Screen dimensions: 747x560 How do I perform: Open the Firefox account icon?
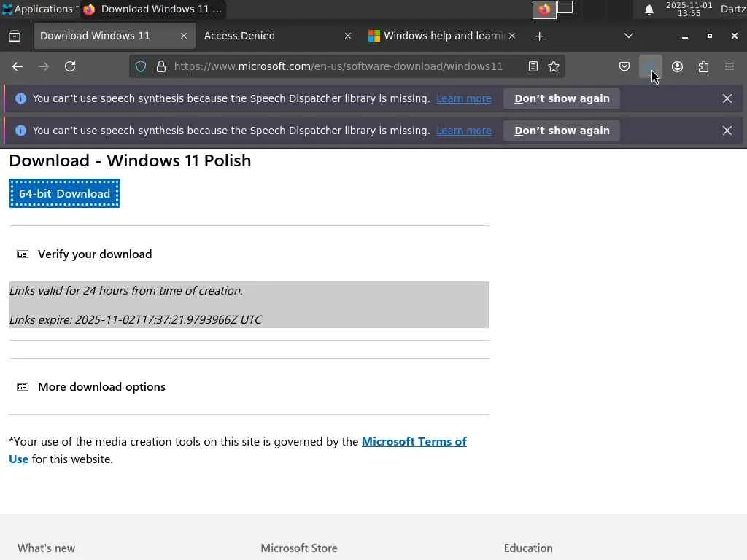tap(677, 66)
